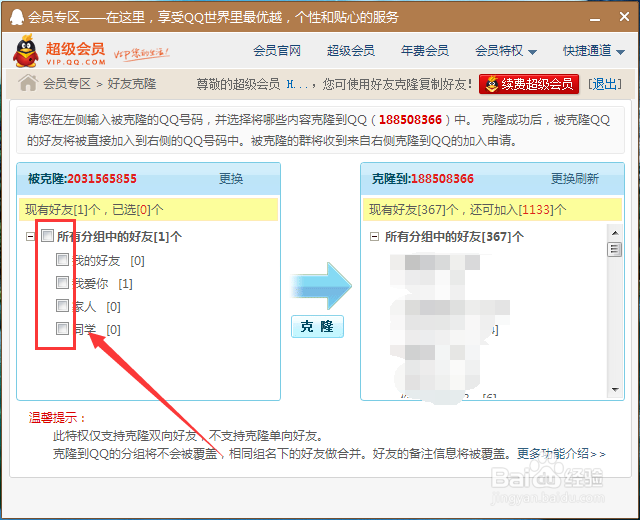Open the 会员特权 dropdown menu
The image size is (640, 520).
pos(506,51)
